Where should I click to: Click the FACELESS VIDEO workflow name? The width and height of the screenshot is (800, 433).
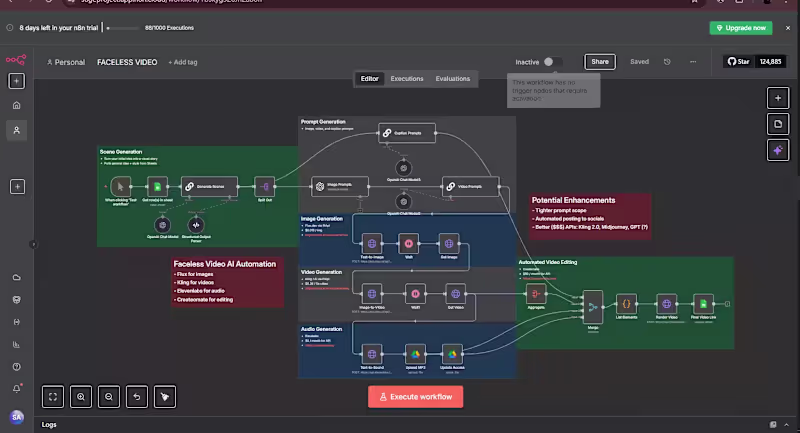(127, 62)
